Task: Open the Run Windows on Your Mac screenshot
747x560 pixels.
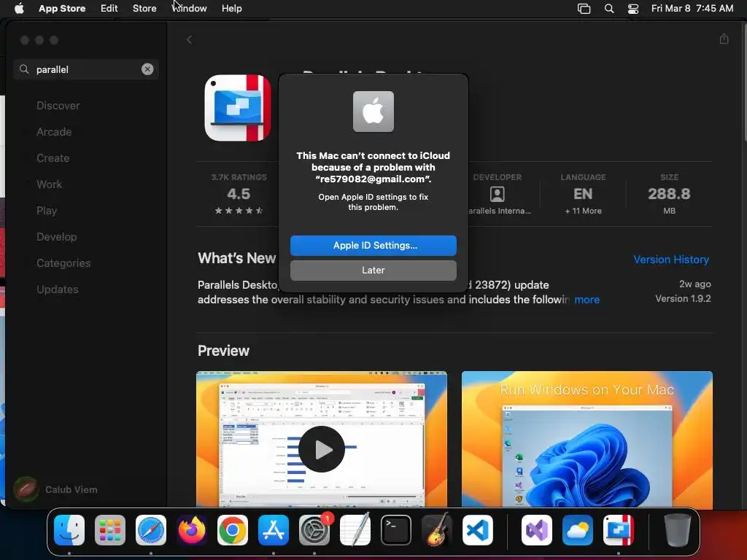Action: tap(587, 440)
